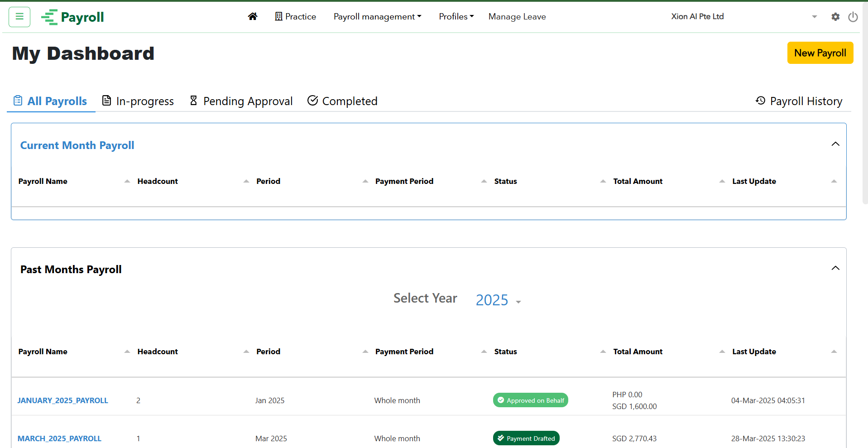Collapse the Current Month Payroll section
The height and width of the screenshot is (448, 868).
click(x=835, y=144)
